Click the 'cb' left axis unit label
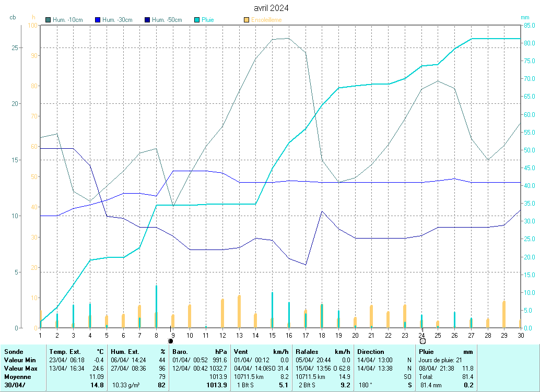 (x=13, y=17)
